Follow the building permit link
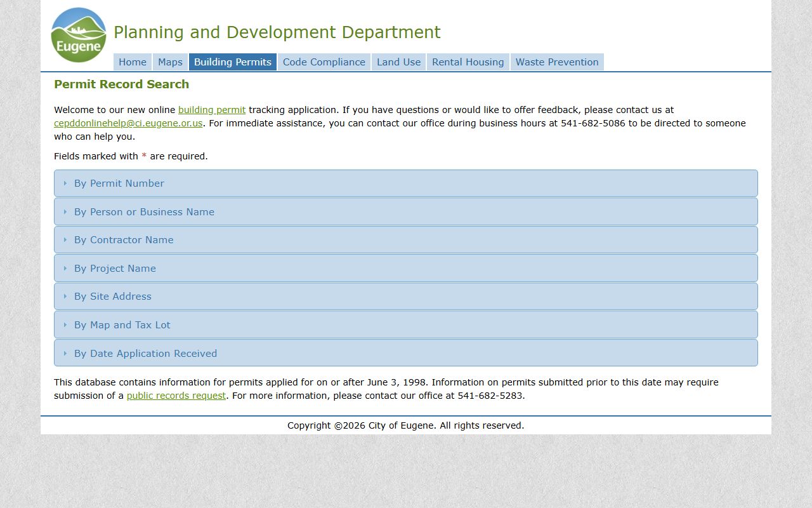 point(212,110)
